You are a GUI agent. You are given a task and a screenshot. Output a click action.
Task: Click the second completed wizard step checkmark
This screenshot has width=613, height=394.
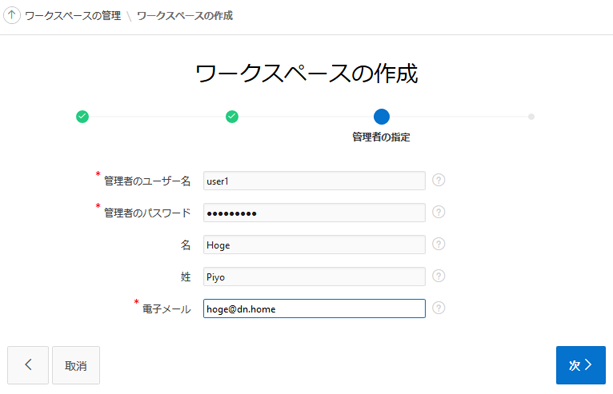point(232,116)
